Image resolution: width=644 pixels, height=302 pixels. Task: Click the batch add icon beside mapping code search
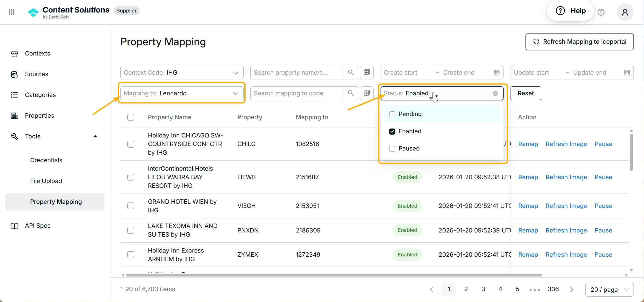367,93
